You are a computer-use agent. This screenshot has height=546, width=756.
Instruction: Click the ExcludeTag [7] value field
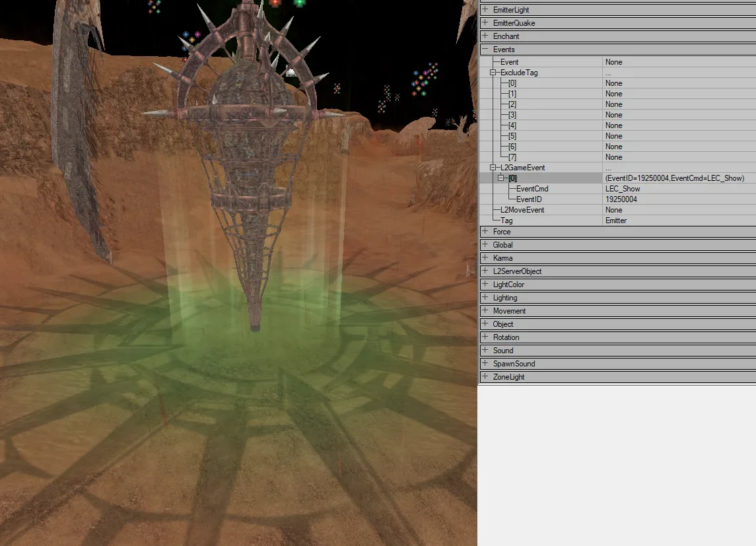point(679,157)
